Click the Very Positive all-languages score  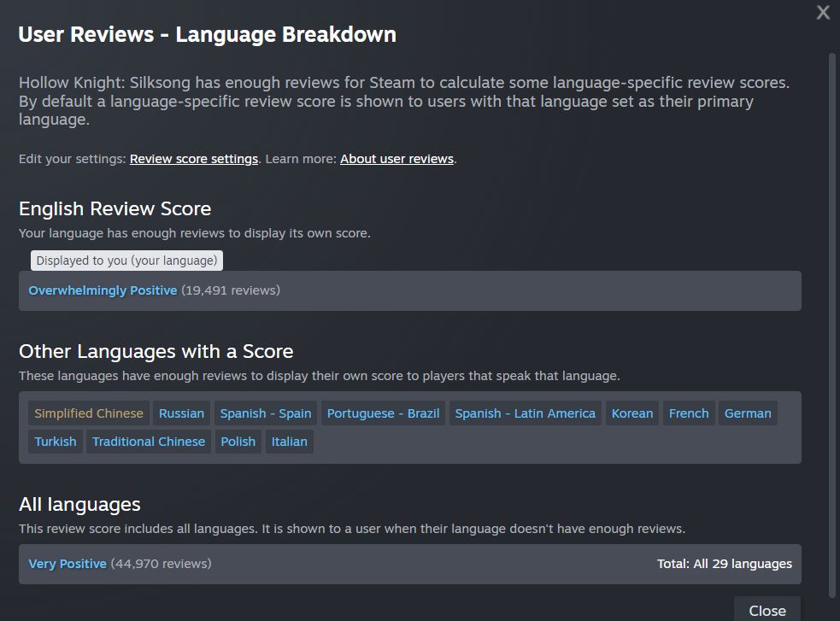68,564
